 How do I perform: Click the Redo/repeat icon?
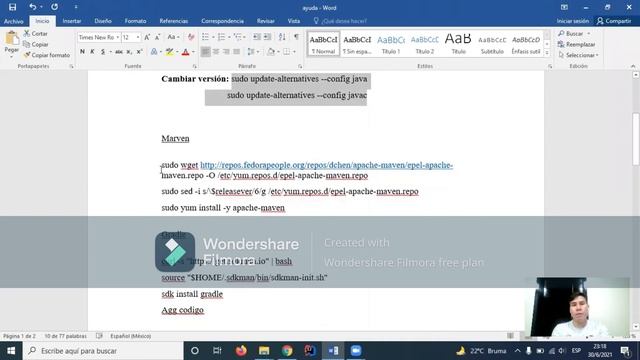pos(54,7)
